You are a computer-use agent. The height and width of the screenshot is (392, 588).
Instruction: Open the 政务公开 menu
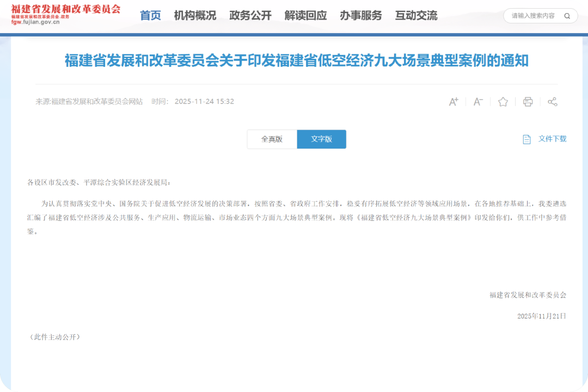pos(249,15)
